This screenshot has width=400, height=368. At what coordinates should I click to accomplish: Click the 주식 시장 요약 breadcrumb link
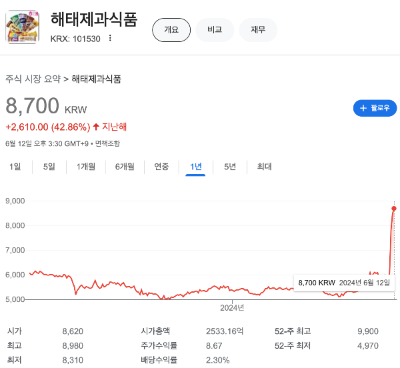(x=33, y=79)
